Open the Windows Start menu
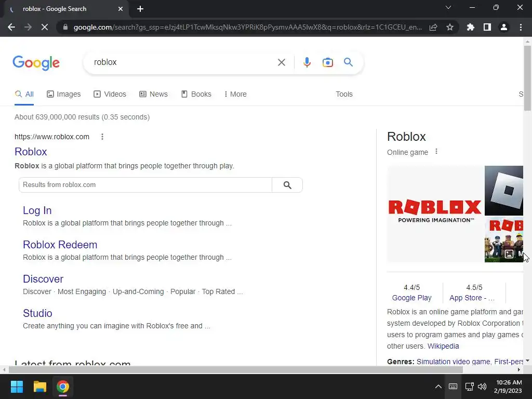Viewport: 532px width, 399px height. [x=17, y=387]
